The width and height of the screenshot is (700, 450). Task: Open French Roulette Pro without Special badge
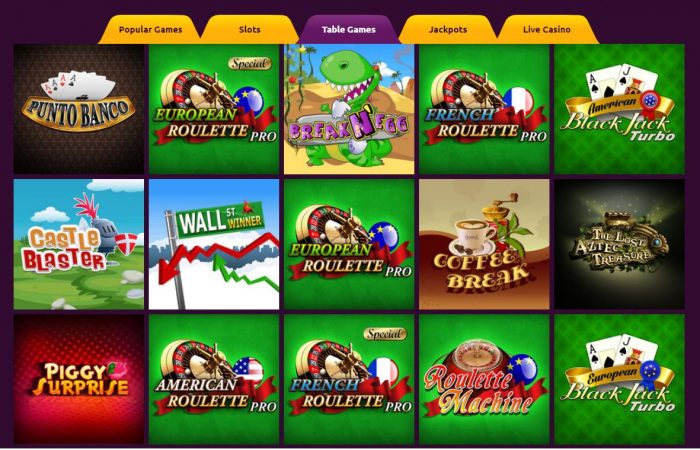click(x=484, y=109)
